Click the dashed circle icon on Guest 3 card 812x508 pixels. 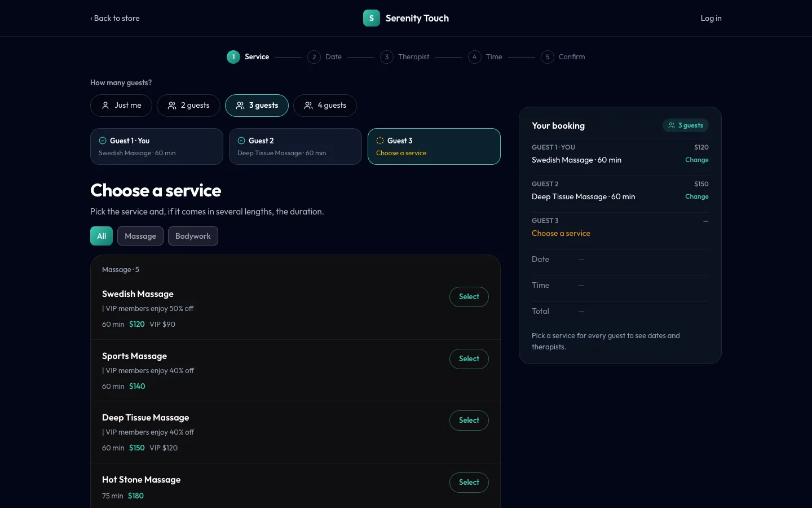tap(380, 141)
